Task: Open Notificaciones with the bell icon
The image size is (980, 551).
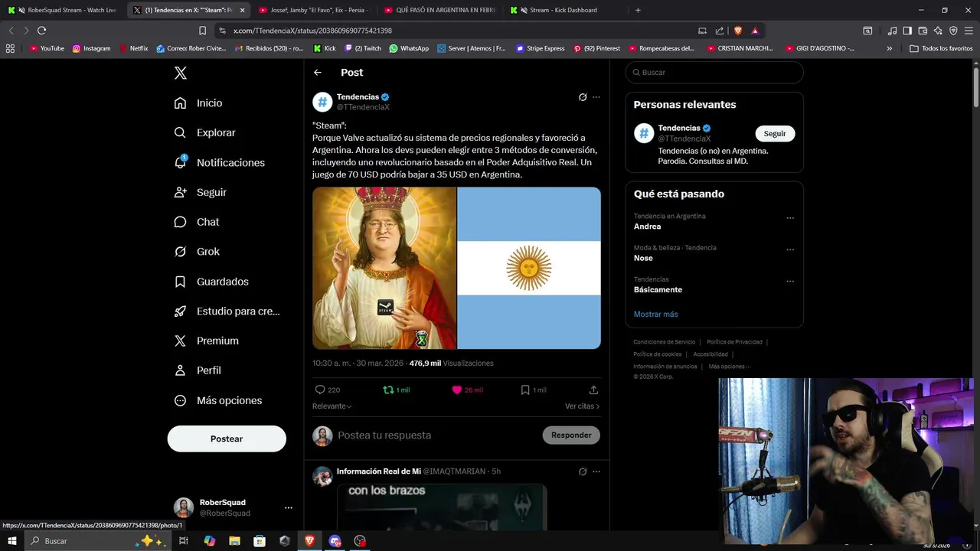Action: coord(219,162)
